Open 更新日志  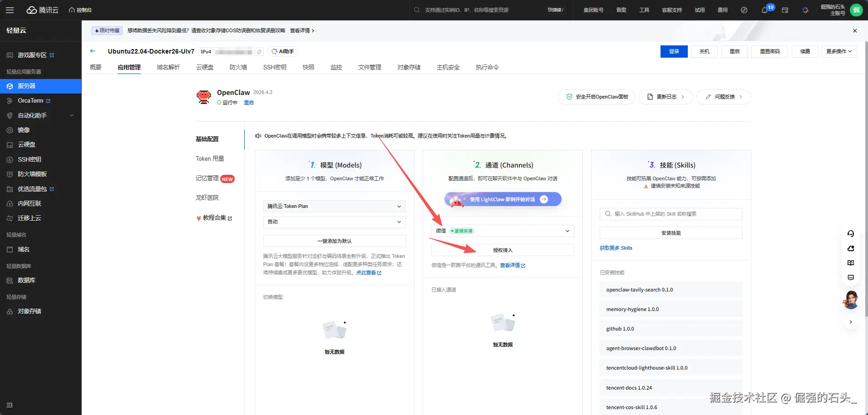pos(666,97)
